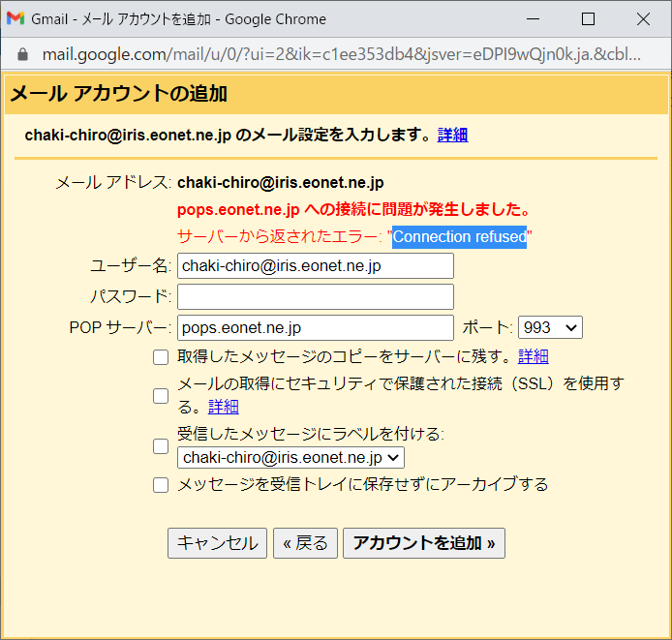Click the « 戻る back button
This screenshot has width=672, height=640.
click(305, 543)
